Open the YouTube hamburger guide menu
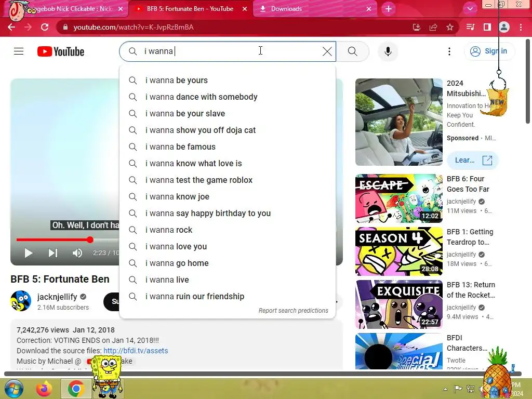This screenshot has height=399, width=532. pyautogui.click(x=19, y=51)
